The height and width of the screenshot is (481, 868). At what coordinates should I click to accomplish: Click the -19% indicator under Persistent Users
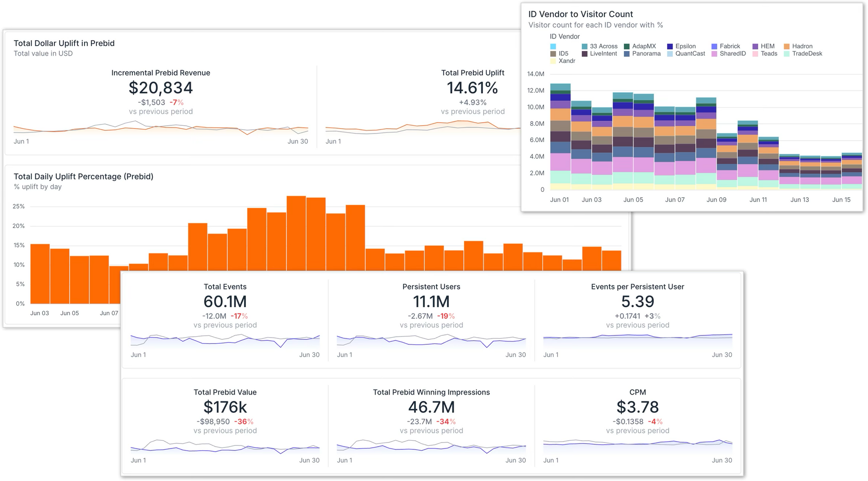(x=447, y=316)
